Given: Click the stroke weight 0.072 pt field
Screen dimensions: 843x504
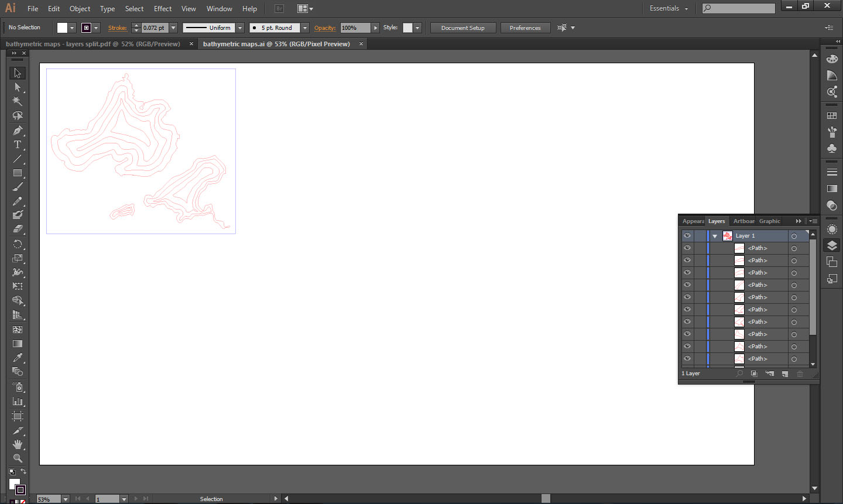Looking at the screenshot, I should click(155, 28).
